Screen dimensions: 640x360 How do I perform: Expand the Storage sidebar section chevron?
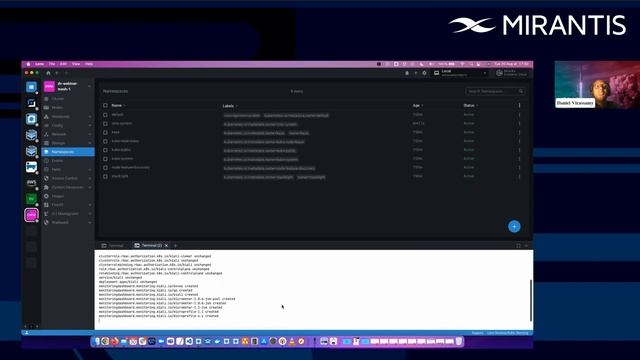[90, 143]
